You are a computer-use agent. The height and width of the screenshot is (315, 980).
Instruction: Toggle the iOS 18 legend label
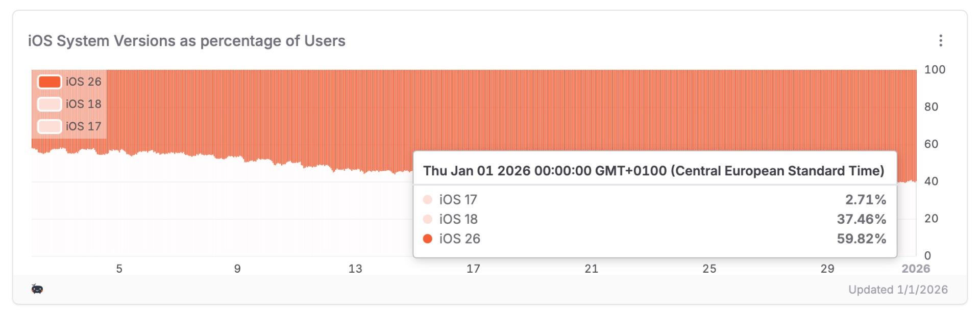(83, 104)
